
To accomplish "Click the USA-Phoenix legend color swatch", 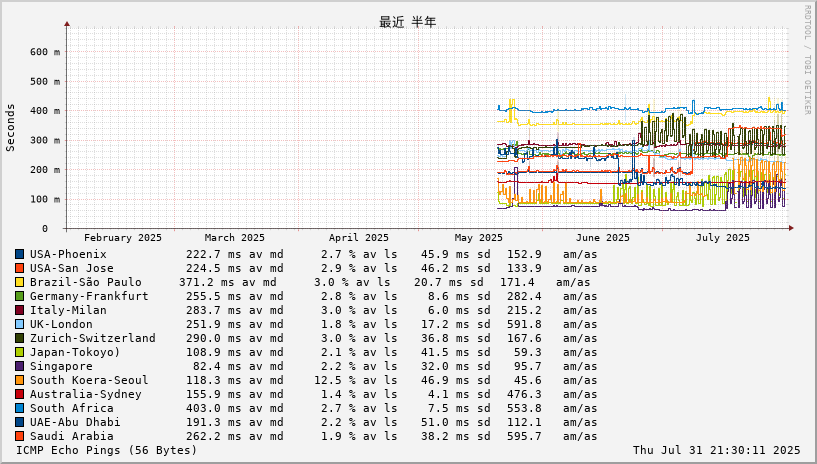I will (20, 254).
